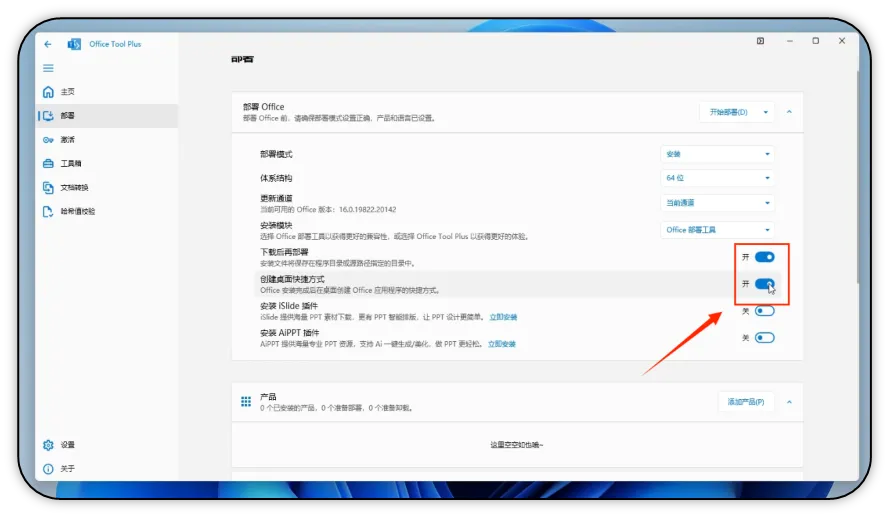Enable 安装 iSlide 插件 switch

point(764,311)
